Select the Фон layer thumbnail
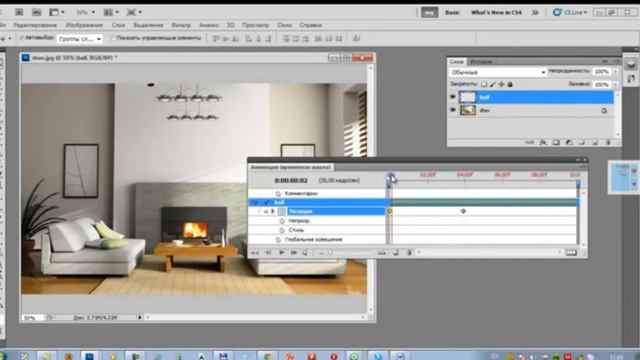The image size is (640, 360). pos(467,110)
